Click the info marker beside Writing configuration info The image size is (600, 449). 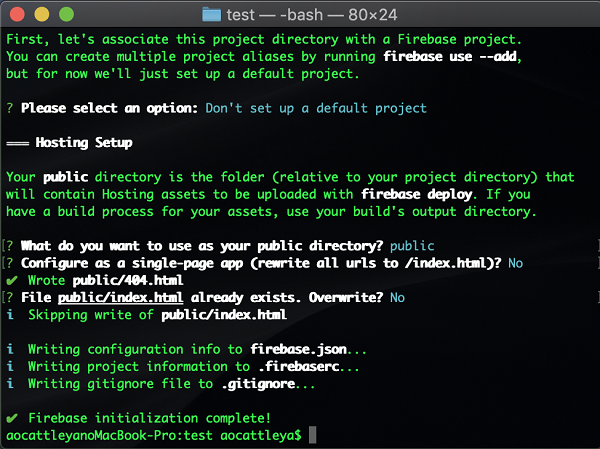(x=10, y=349)
